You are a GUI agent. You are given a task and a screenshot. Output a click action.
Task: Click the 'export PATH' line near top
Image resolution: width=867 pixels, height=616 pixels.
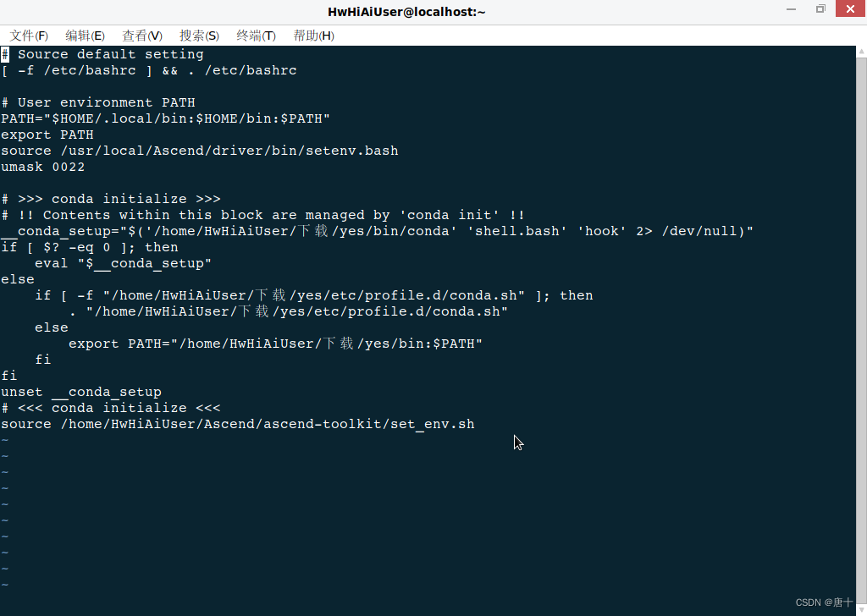tap(47, 135)
